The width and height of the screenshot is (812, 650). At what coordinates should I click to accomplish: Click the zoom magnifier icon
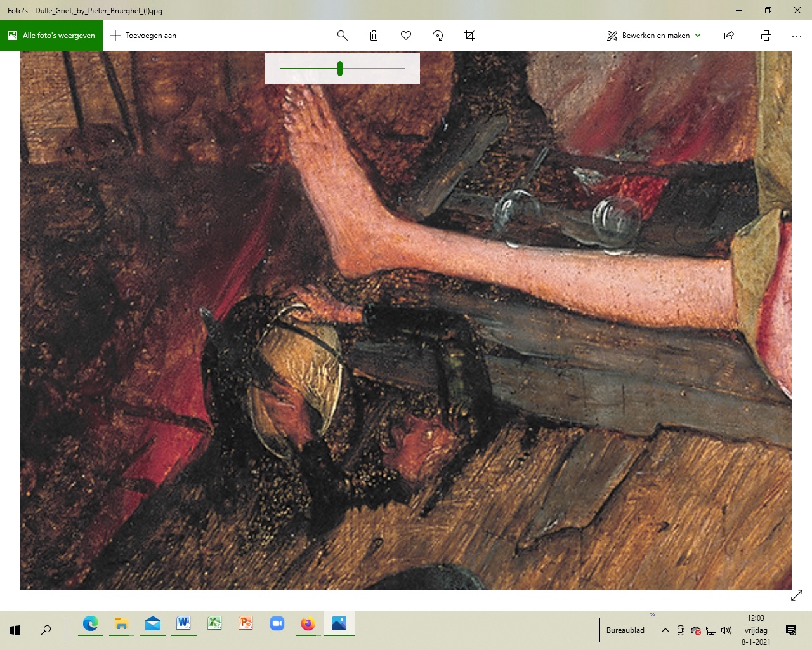pyautogui.click(x=343, y=36)
